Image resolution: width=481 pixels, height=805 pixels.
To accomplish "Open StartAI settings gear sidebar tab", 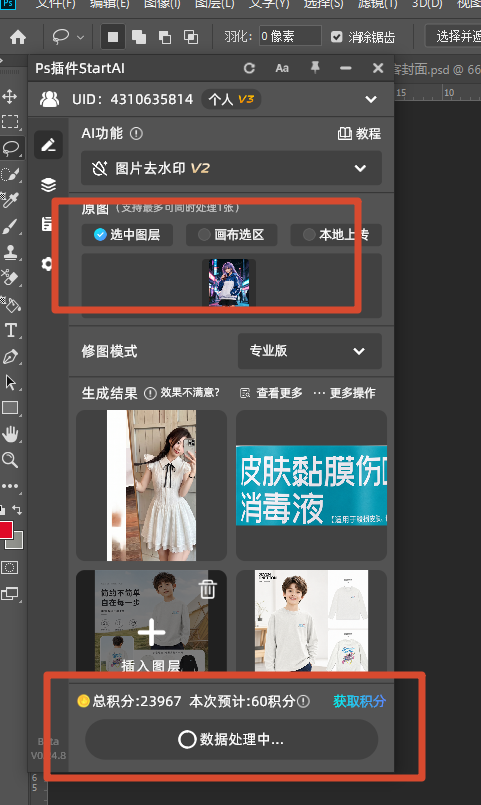I will tap(47, 264).
